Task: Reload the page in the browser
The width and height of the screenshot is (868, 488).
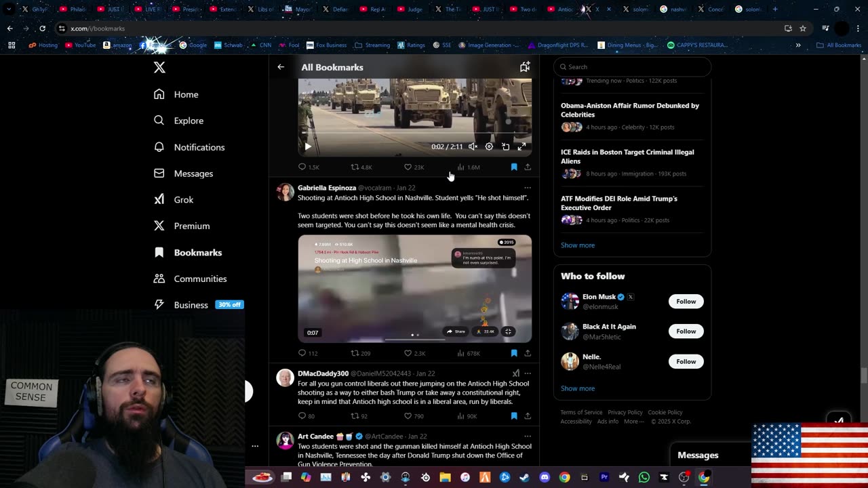Action: (x=42, y=28)
